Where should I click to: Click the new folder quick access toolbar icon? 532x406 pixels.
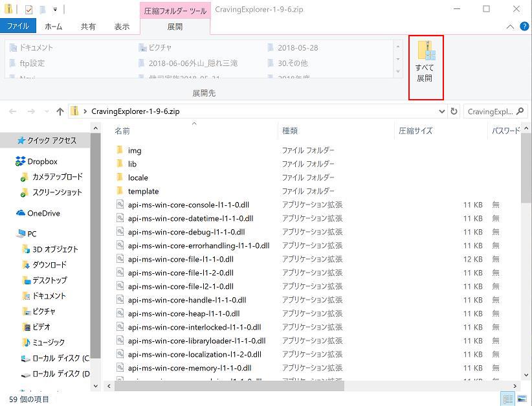(43, 10)
